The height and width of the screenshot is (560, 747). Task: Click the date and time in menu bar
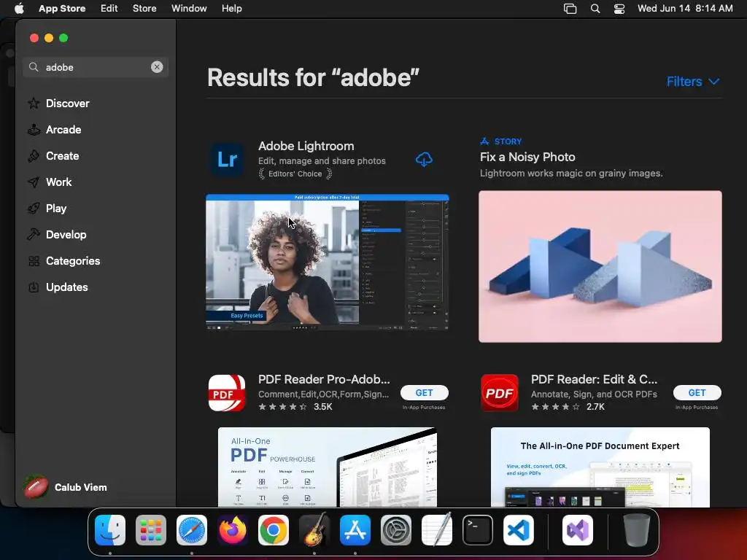click(x=685, y=9)
